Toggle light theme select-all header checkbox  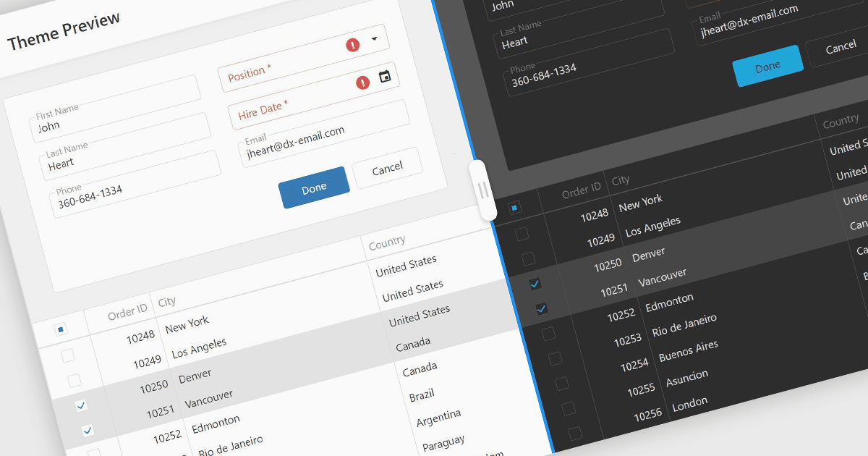coord(61,329)
